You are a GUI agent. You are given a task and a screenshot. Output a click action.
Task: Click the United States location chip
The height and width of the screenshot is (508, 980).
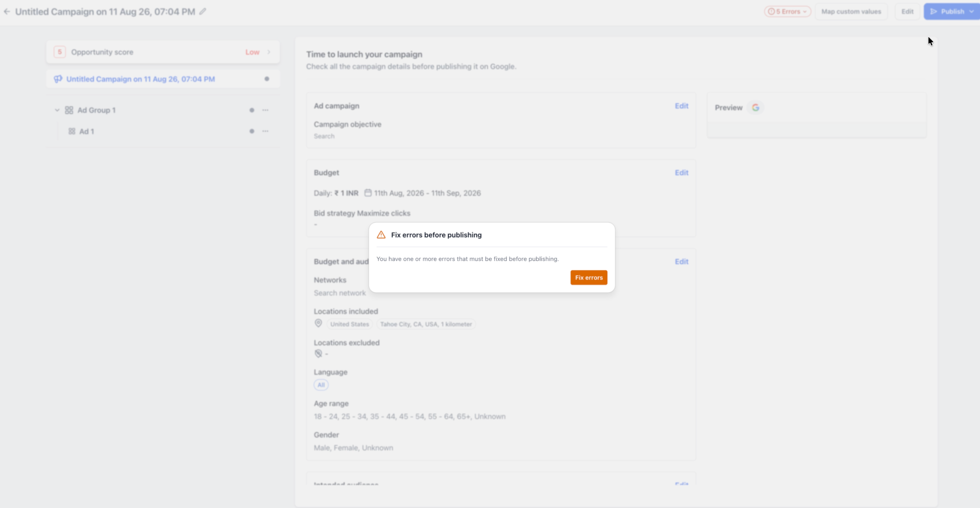349,324
